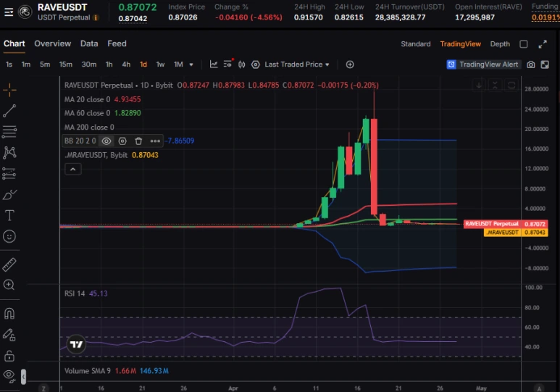Select the ruler measure tool
The height and width of the screenshot is (392, 560).
coord(9,264)
